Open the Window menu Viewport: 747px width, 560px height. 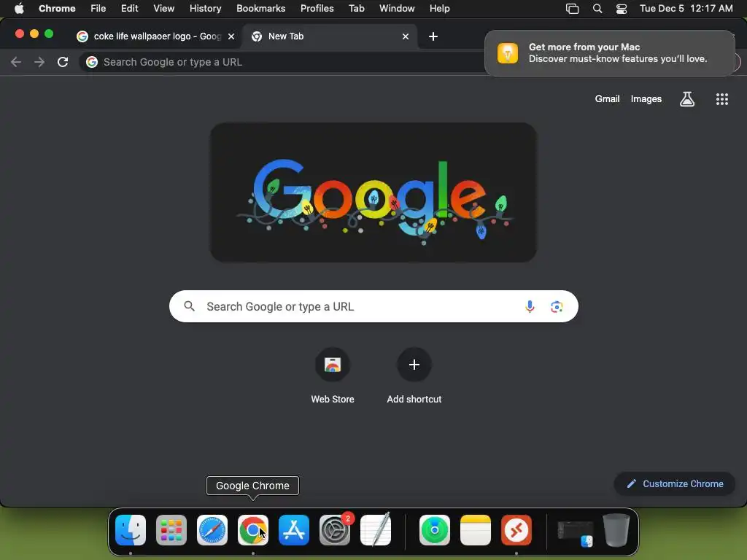click(x=397, y=8)
